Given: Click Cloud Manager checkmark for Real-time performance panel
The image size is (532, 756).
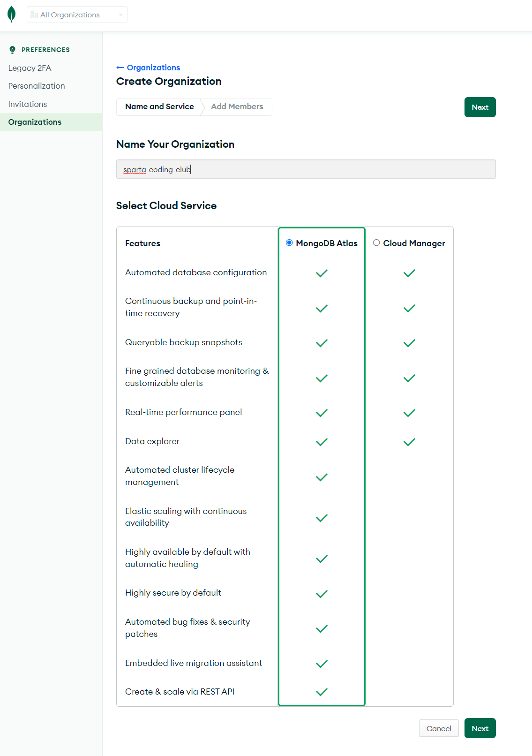Looking at the screenshot, I should pyautogui.click(x=409, y=413).
